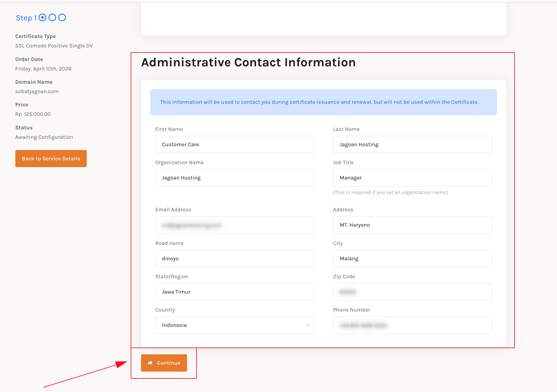Click the Zip Code field
Image resolution: width=557 pixels, height=392 pixels.
pyautogui.click(x=412, y=292)
